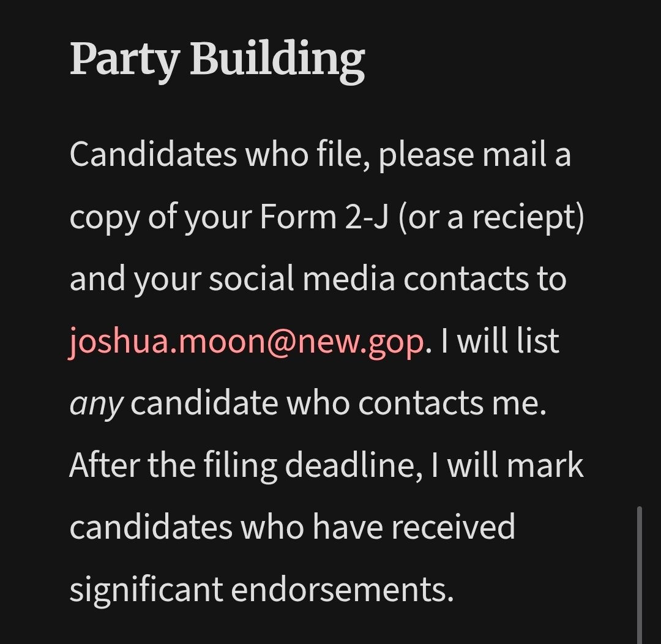Click the word 'candidates' in the second-to-last line
The image size is (661, 644).
pyautogui.click(x=151, y=528)
